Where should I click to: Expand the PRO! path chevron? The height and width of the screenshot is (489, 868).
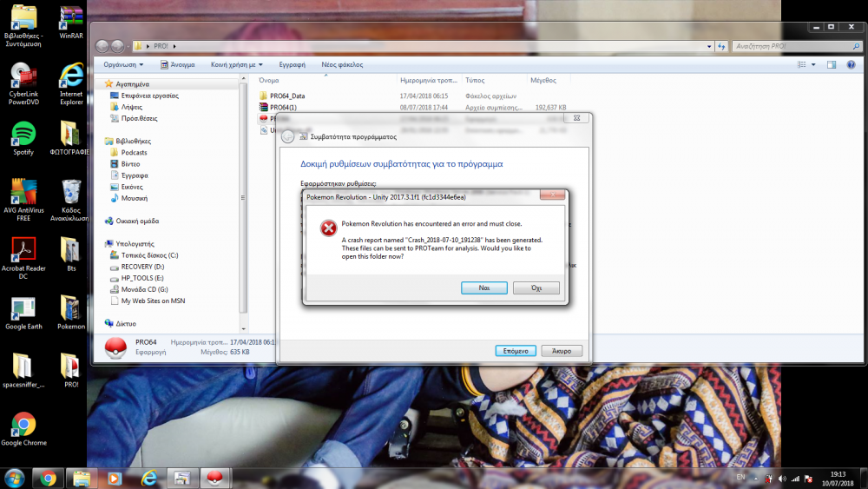(174, 47)
